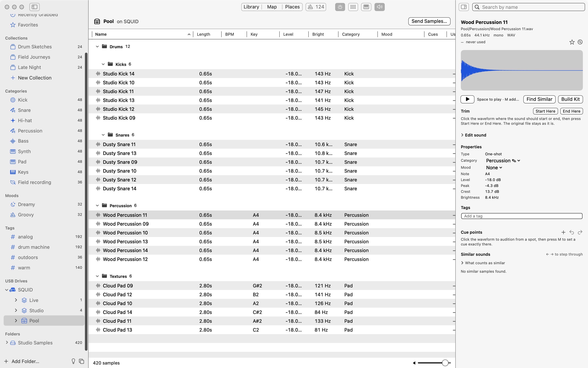Click the circular icon next to the inspector star
This screenshot has width=588, height=368.
point(580,42)
